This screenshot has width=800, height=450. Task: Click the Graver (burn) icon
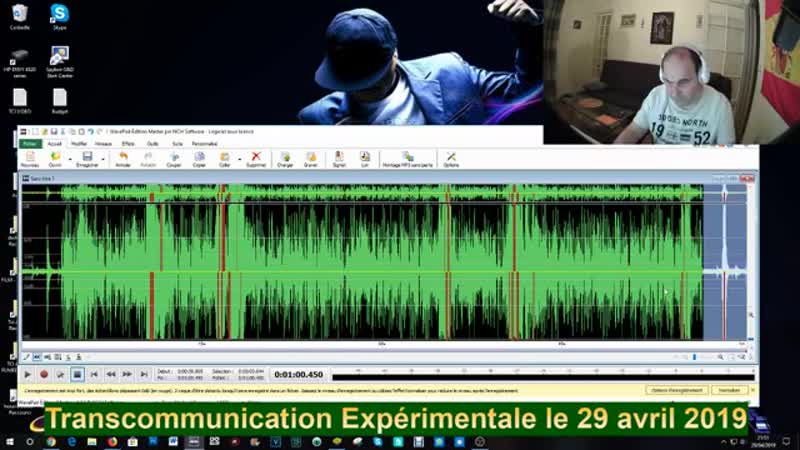[311, 158]
